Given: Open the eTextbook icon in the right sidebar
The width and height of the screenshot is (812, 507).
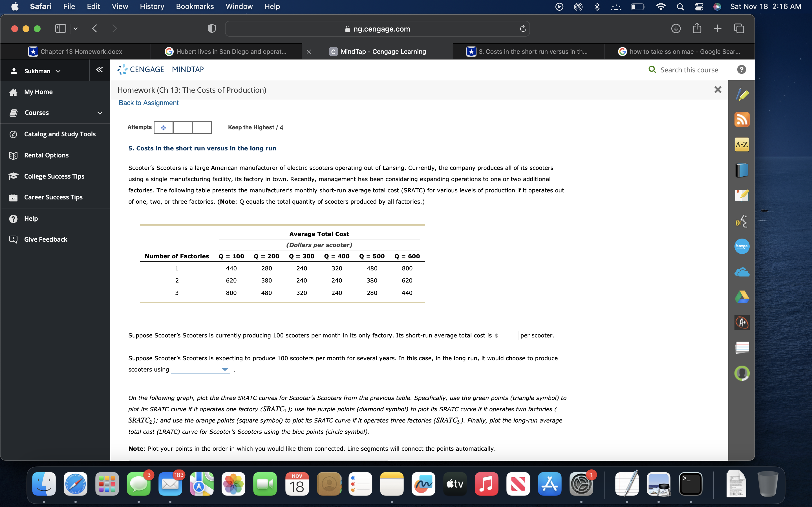Looking at the screenshot, I should (x=742, y=170).
